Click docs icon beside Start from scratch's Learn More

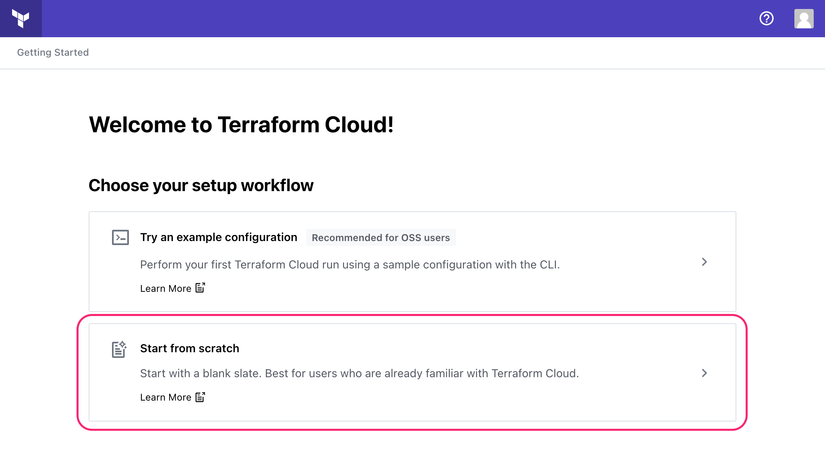200,397
